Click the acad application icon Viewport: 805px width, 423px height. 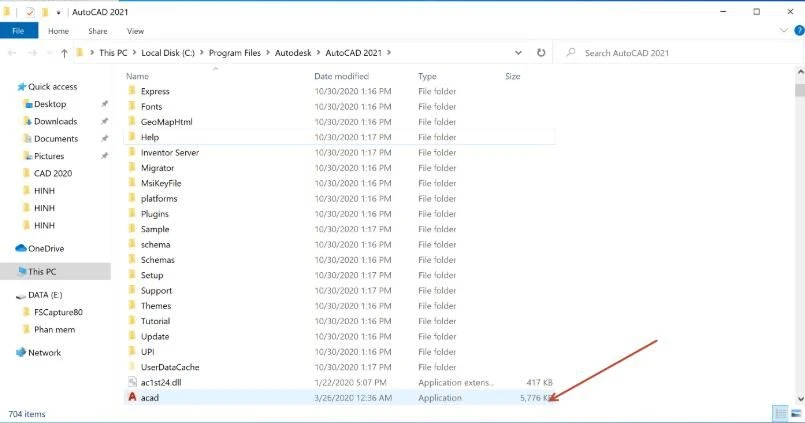(x=131, y=398)
